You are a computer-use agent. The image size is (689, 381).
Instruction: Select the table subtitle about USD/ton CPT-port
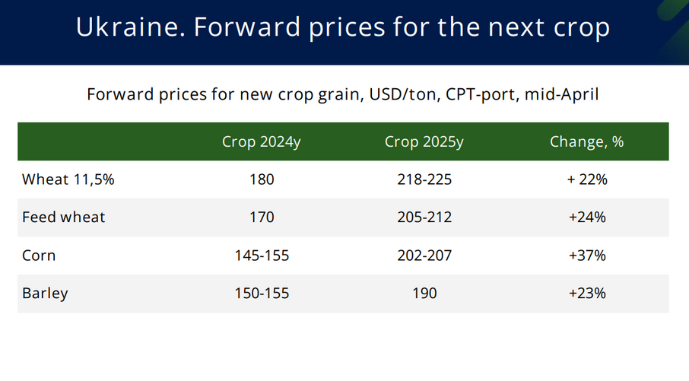[343, 94]
